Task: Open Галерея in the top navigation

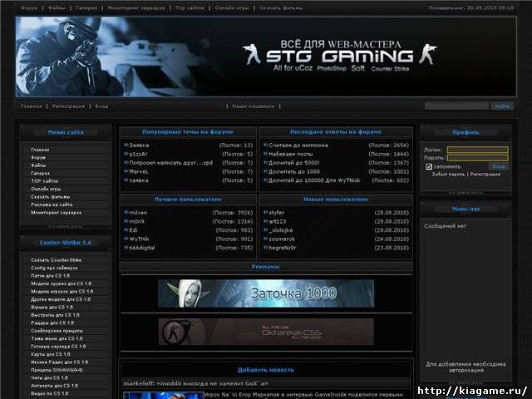Action: tap(86, 7)
